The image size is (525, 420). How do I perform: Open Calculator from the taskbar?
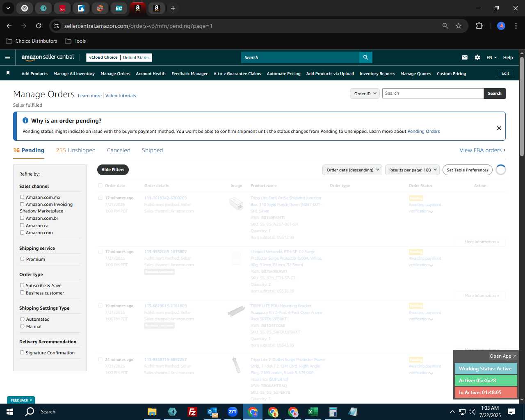(x=333, y=412)
